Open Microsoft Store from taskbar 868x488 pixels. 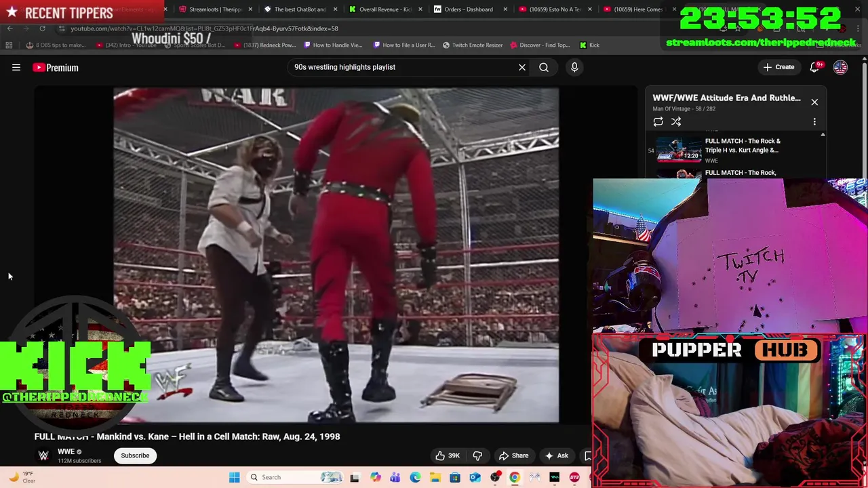point(455,477)
